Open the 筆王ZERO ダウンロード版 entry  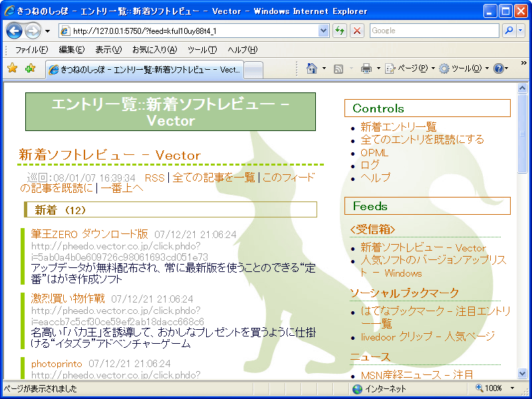tap(90, 234)
